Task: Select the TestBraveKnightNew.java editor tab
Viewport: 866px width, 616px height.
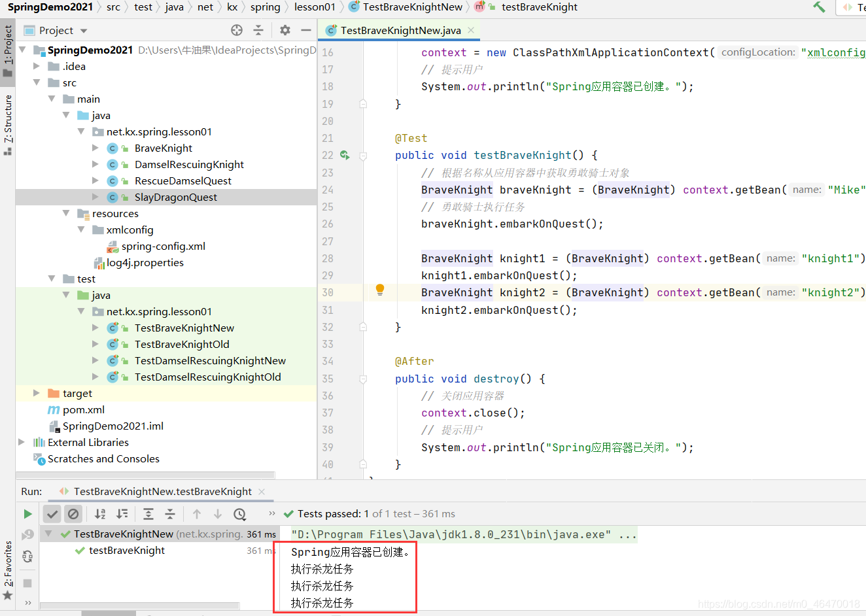Action: tap(399, 30)
